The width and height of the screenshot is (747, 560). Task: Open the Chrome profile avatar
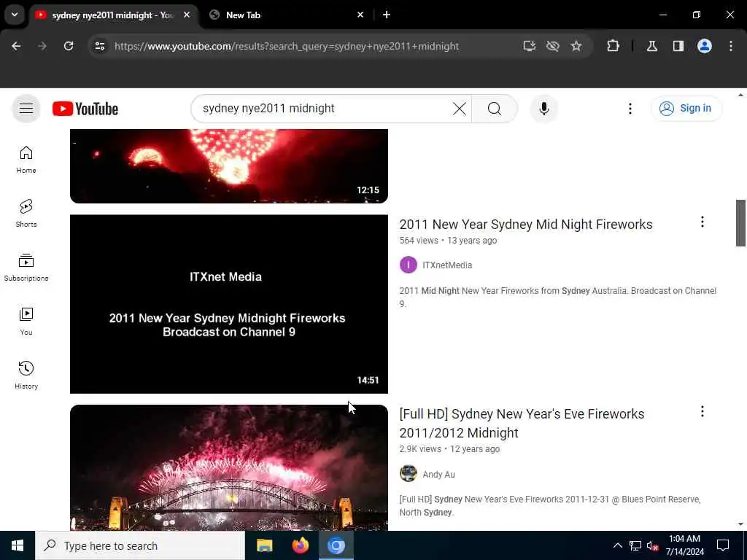click(x=705, y=46)
